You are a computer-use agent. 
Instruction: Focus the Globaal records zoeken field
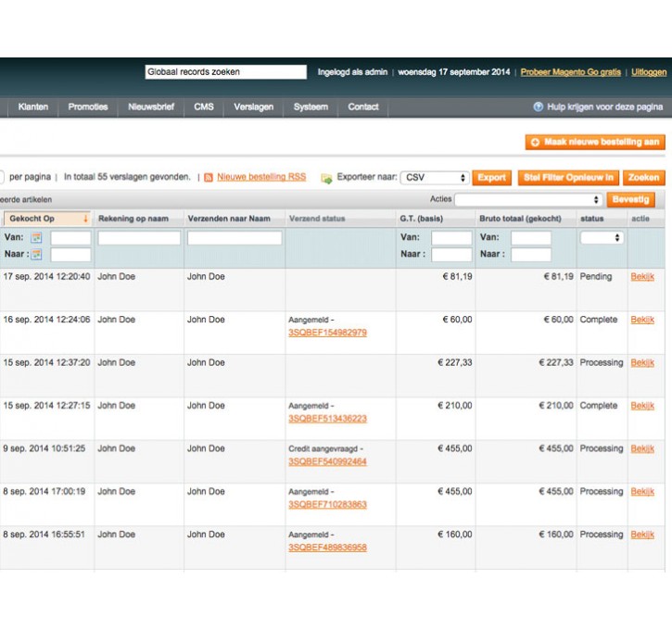226,72
